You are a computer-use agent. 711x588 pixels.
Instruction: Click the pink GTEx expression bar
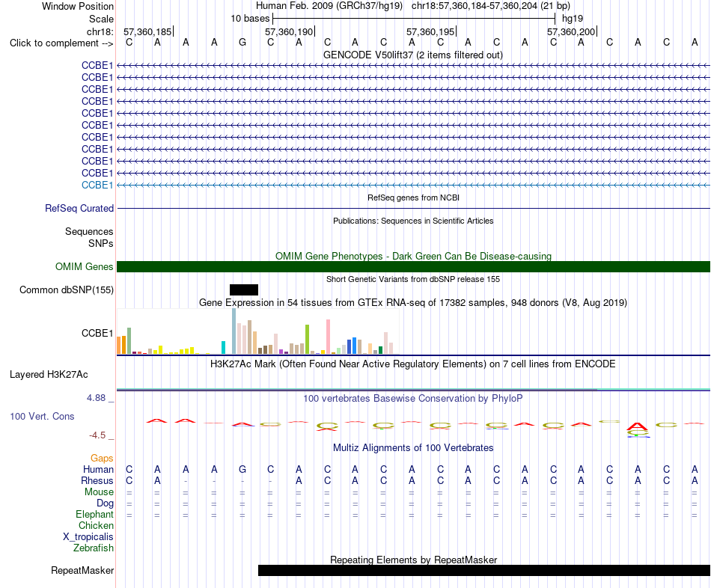328,337
